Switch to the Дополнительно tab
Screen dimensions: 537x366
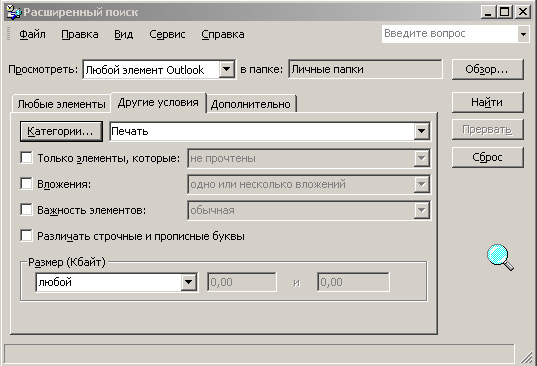[x=251, y=104]
